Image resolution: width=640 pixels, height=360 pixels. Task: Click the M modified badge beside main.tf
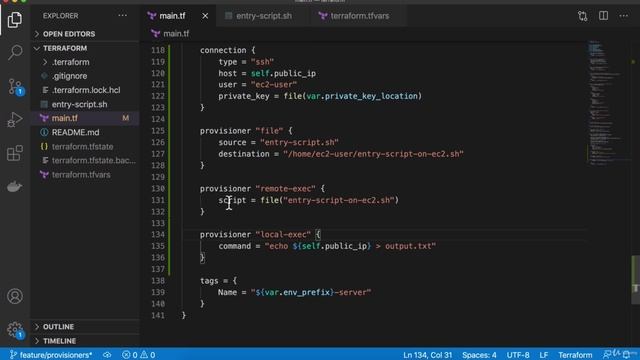point(126,118)
